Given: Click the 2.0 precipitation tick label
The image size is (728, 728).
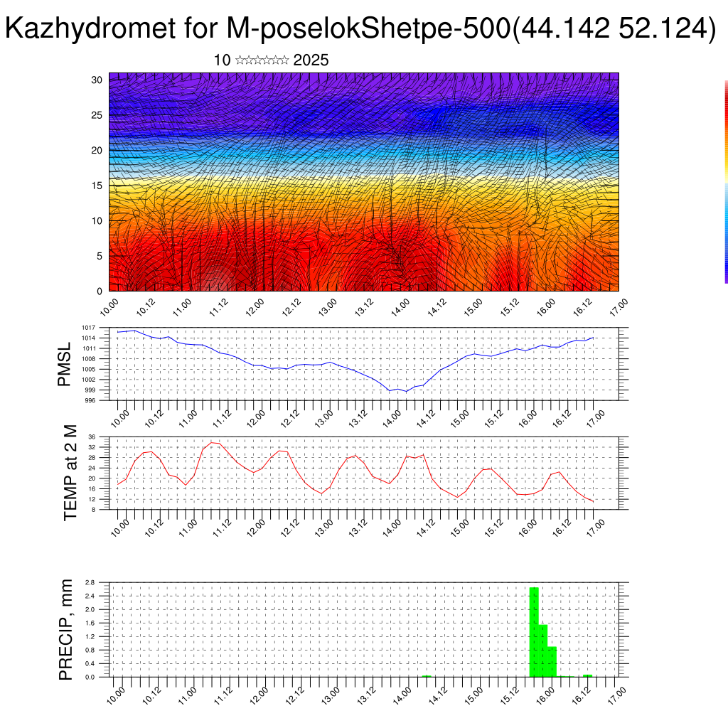Looking at the screenshot, I should click(90, 609).
